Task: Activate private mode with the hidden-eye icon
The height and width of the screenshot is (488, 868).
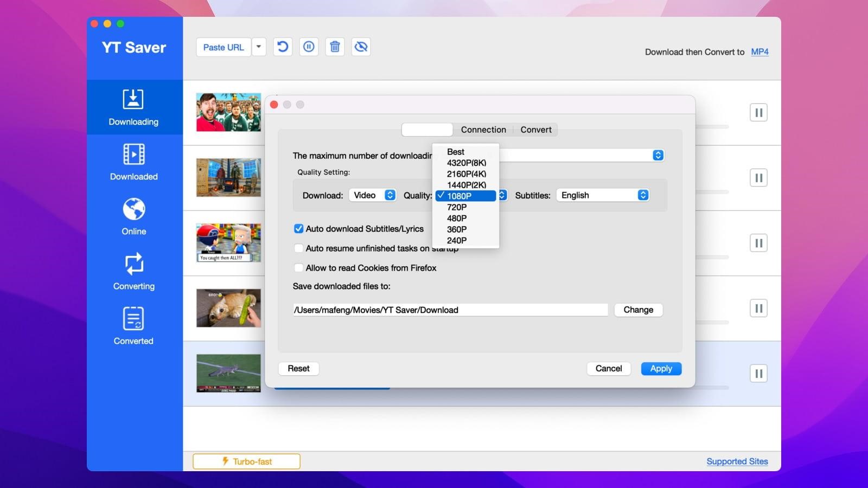Action: point(361,47)
